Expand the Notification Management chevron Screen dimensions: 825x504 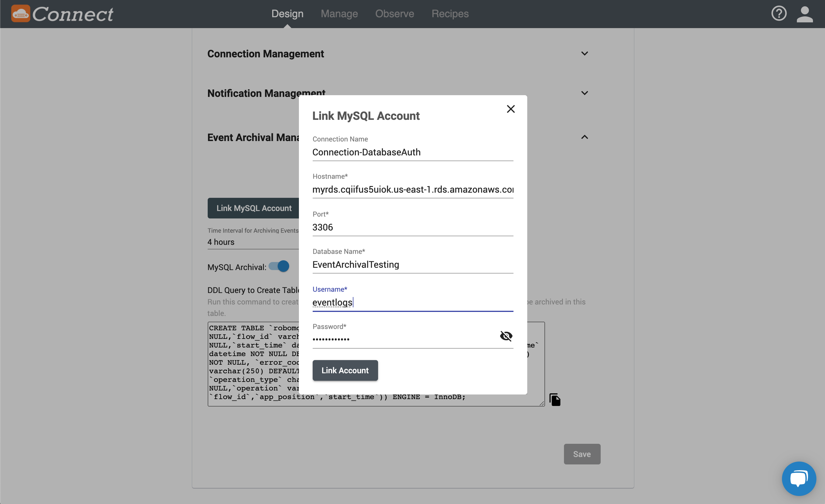[x=584, y=93]
